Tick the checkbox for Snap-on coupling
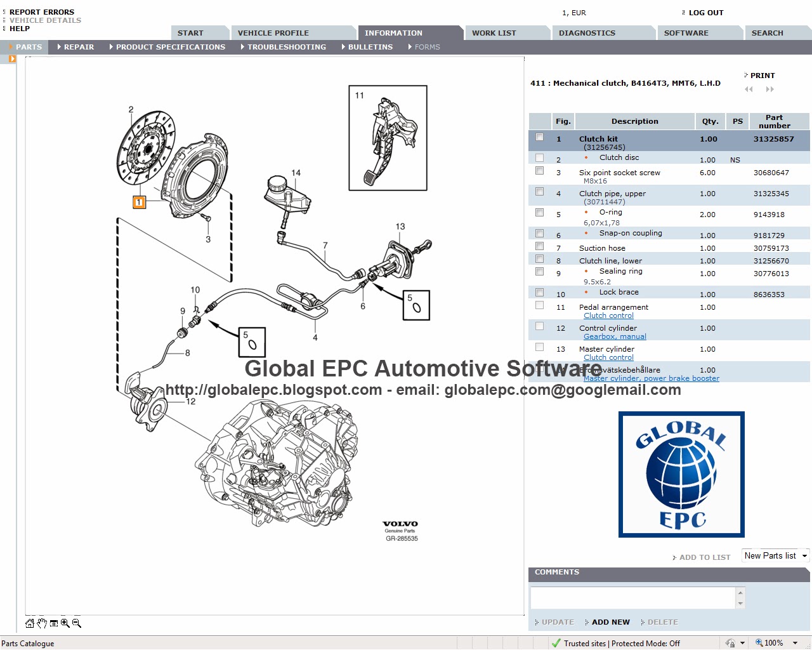The height and width of the screenshot is (650, 812). pyautogui.click(x=540, y=234)
